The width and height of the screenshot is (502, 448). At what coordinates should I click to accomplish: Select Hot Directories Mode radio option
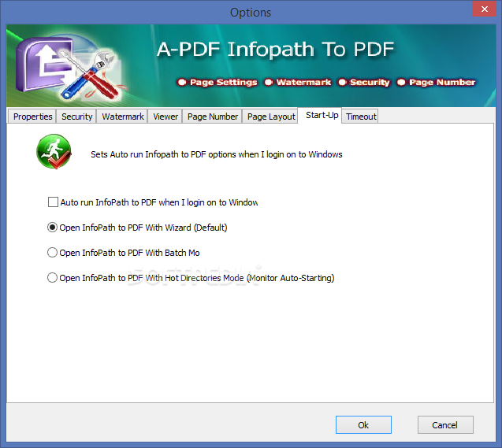click(52, 278)
